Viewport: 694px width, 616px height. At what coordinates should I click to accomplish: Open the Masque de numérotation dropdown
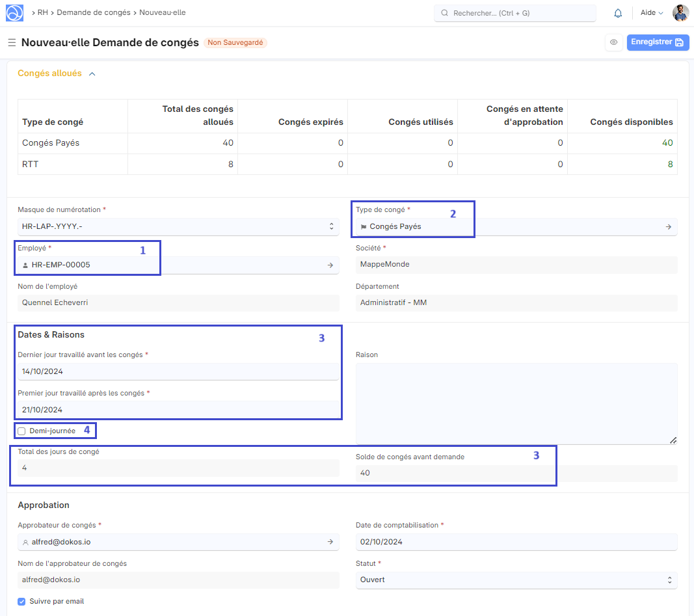tap(178, 227)
